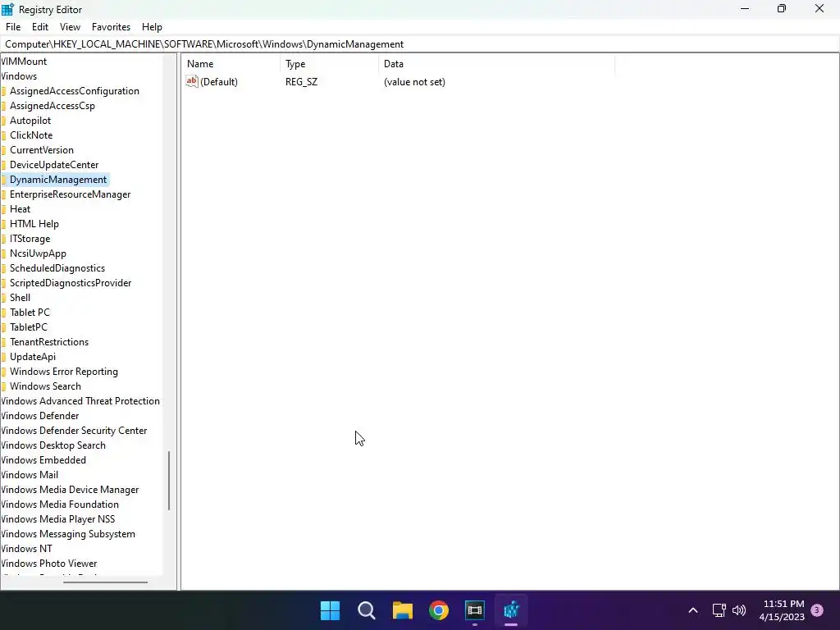Click the tree pane horizontal scrollbar
The image size is (840, 630).
105,582
